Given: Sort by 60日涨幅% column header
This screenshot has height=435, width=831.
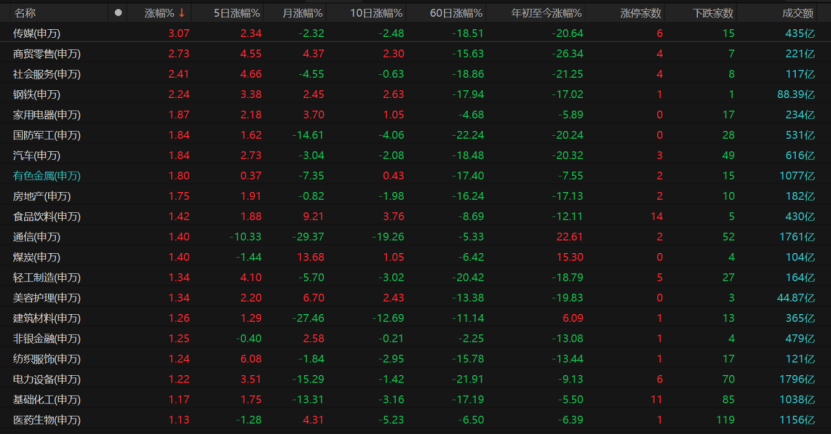Looking at the screenshot, I should click(x=456, y=13).
